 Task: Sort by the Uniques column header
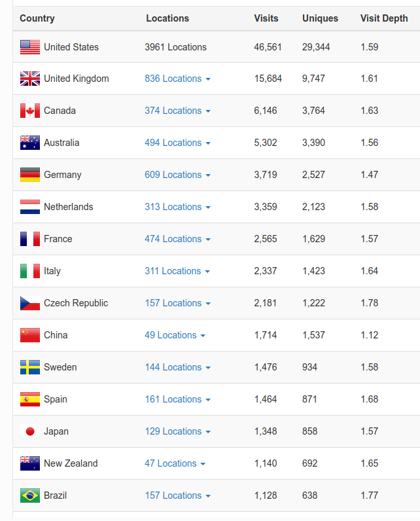(x=320, y=18)
